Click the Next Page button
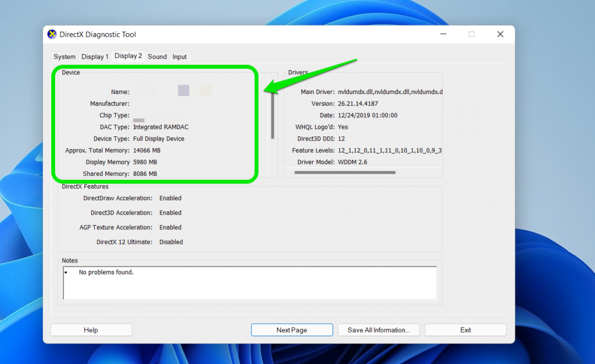Screen dimensions: 595x364 click(292, 329)
